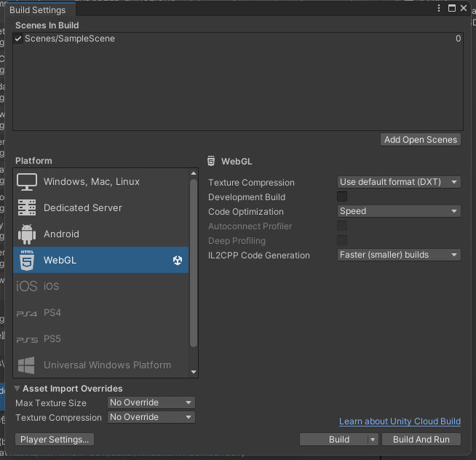
Task: Click the Code Optimization label
Action: [x=246, y=212]
